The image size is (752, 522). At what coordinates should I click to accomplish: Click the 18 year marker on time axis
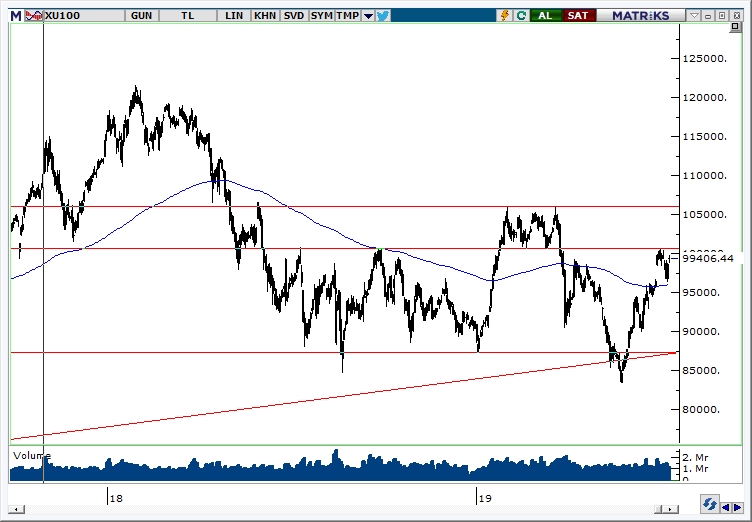click(x=116, y=498)
